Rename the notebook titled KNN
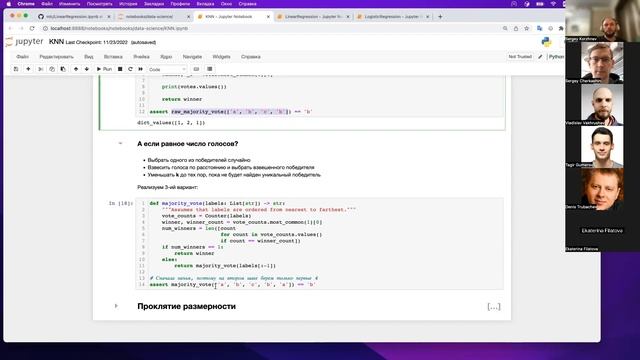640x360 pixels. click(56, 42)
